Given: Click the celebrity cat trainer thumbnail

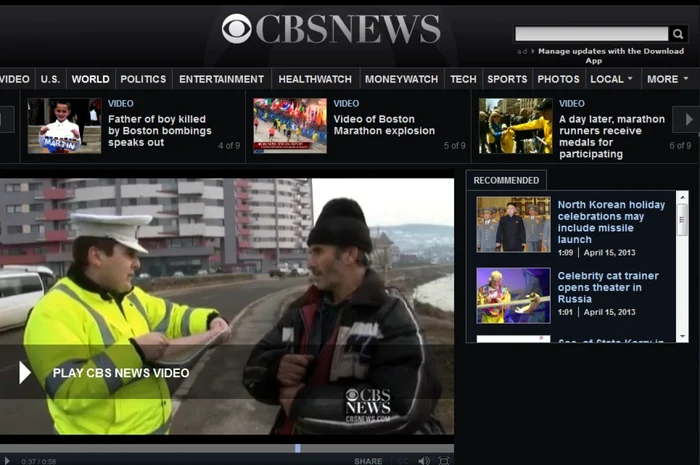Looking at the screenshot, I should pos(513,295).
